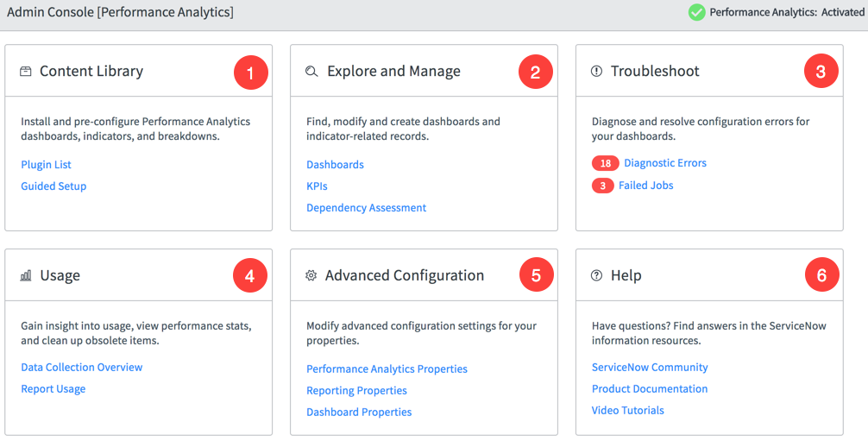Screen dimensions: 868x441
Task: Click the 'Install and pre-configure' description text
Action: [135, 129]
